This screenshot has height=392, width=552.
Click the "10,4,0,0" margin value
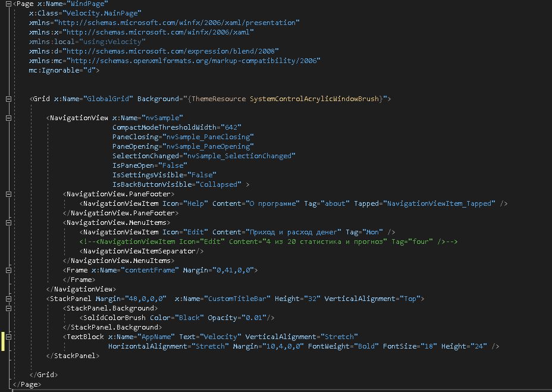(x=283, y=346)
